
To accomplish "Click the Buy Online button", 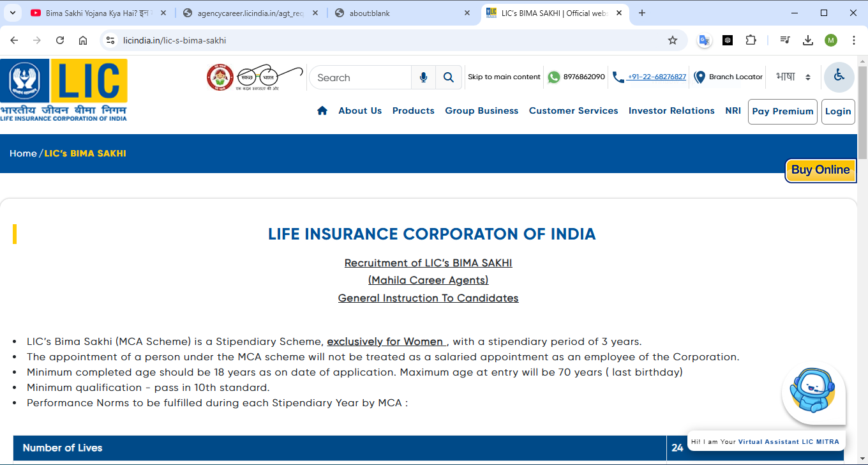I will click(820, 170).
